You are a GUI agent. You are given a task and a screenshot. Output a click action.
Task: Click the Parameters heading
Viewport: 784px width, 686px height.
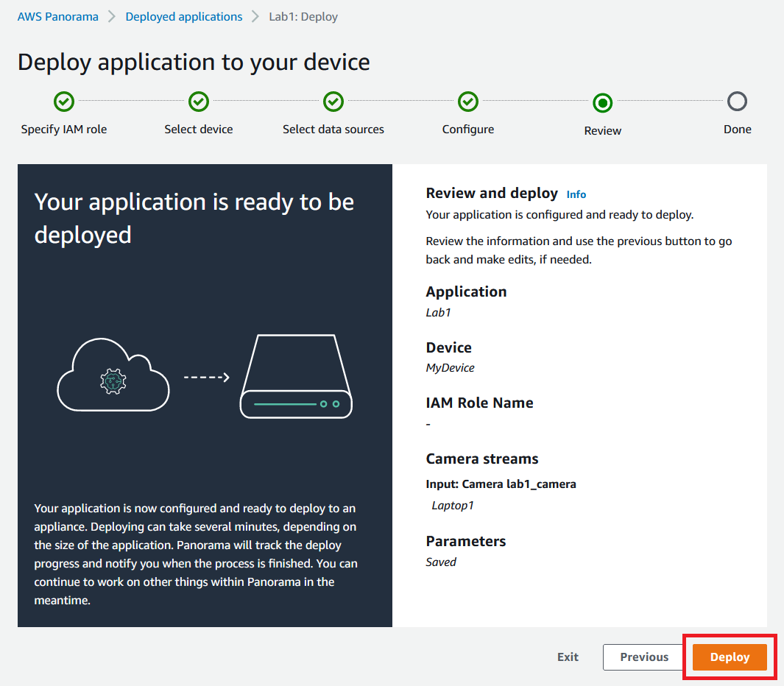click(465, 541)
